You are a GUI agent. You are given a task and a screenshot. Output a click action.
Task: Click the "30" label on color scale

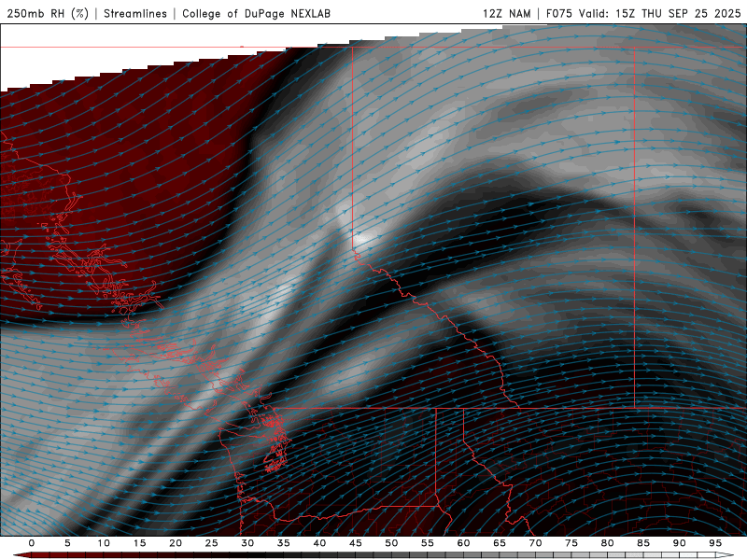click(x=247, y=543)
